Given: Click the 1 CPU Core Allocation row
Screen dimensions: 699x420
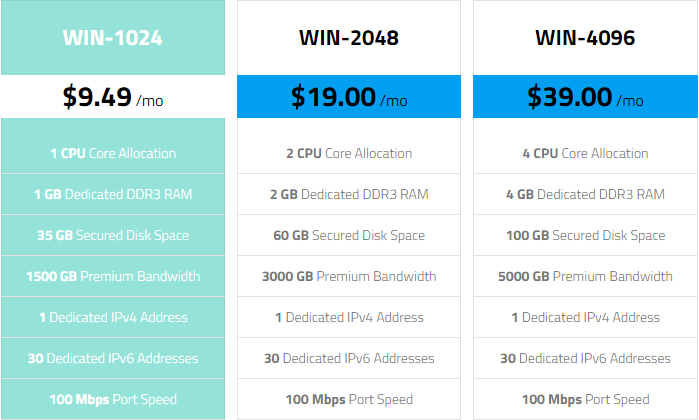Looking at the screenshot, I should point(113,153).
